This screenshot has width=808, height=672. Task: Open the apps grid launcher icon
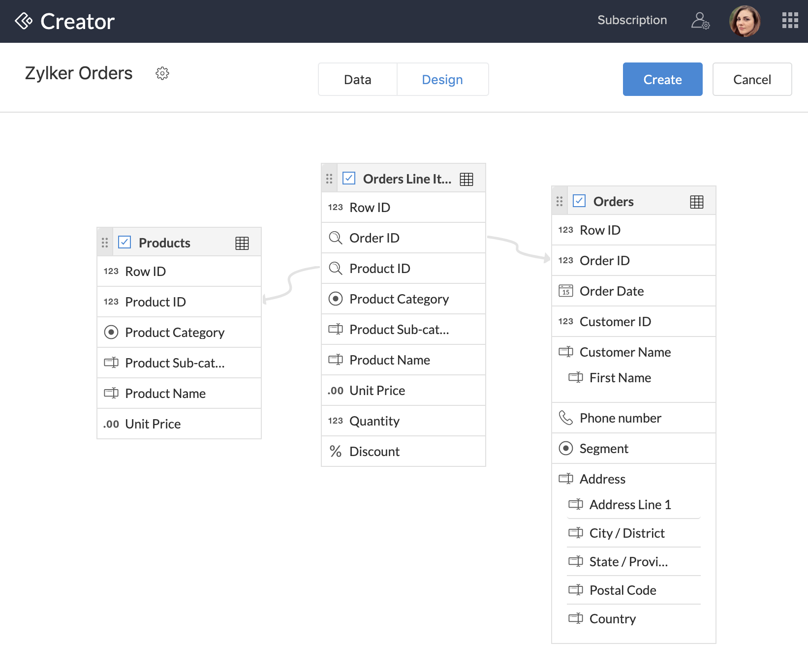pyautogui.click(x=790, y=21)
